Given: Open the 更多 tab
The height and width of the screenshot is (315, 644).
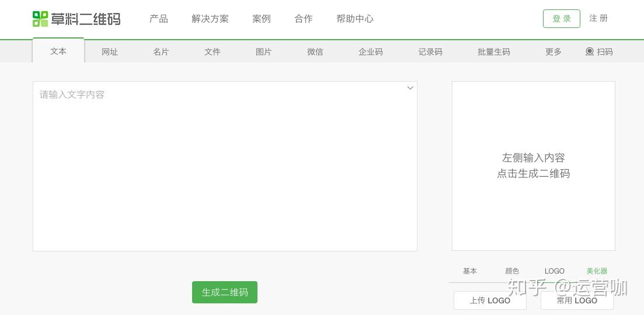Looking at the screenshot, I should point(554,52).
